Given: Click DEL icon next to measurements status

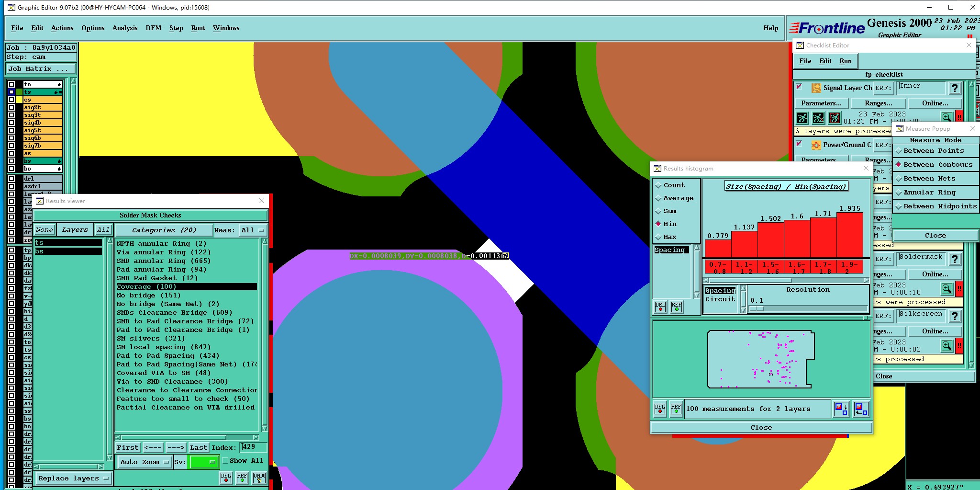Looking at the screenshot, I should (x=660, y=409).
